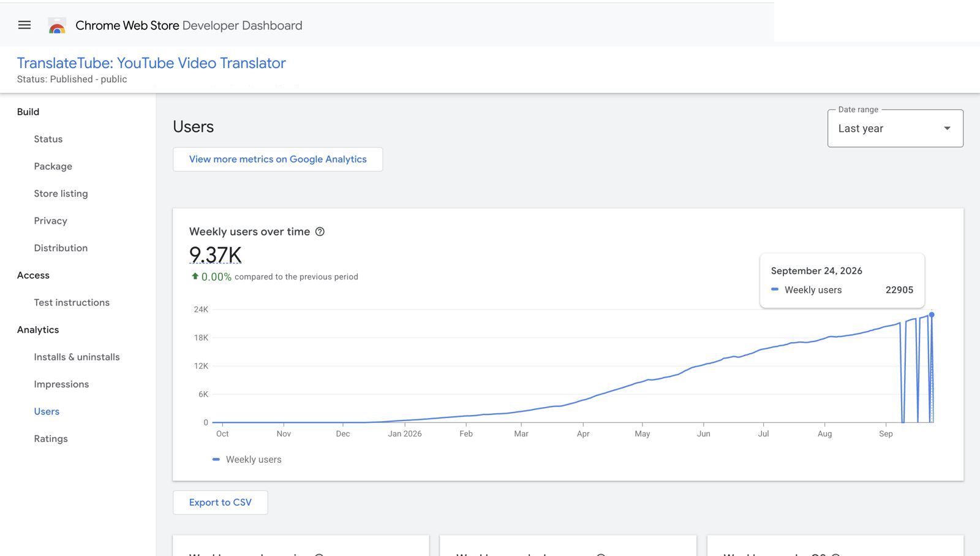This screenshot has height=556, width=980.
Task: Click the Access section heading
Action: click(x=33, y=275)
